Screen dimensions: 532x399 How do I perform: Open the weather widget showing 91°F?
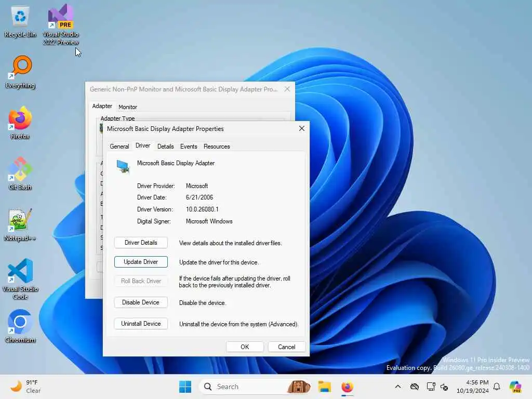(x=26, y=387)
